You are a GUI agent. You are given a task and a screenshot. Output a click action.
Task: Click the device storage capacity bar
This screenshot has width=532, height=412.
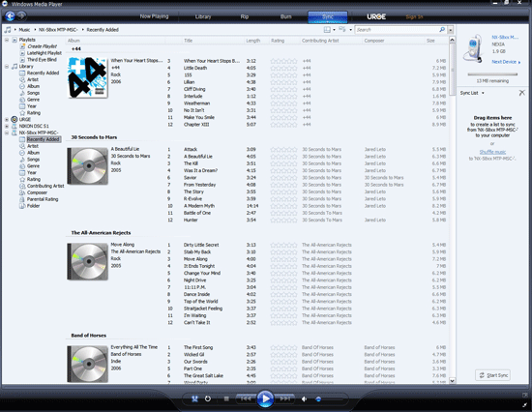pos(492,74)
